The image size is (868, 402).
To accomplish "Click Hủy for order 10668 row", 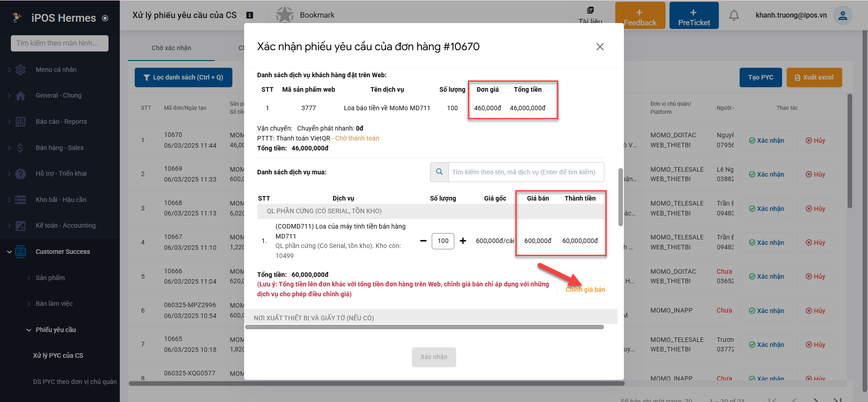I will pyautogui.click(x=816, y=209).
